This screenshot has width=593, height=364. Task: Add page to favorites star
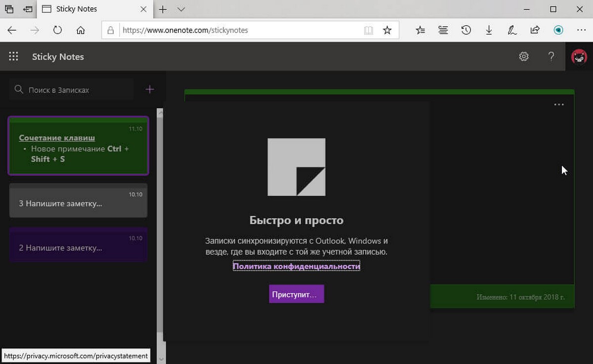pos(387,30)
